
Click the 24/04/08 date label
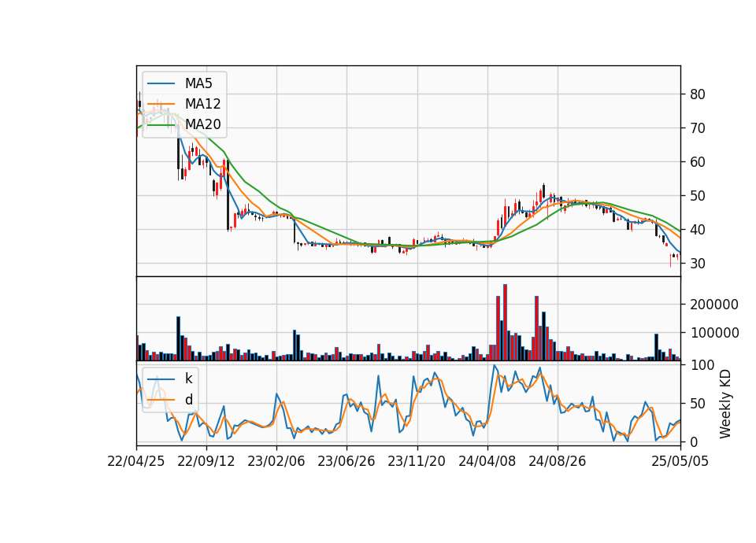487,461
